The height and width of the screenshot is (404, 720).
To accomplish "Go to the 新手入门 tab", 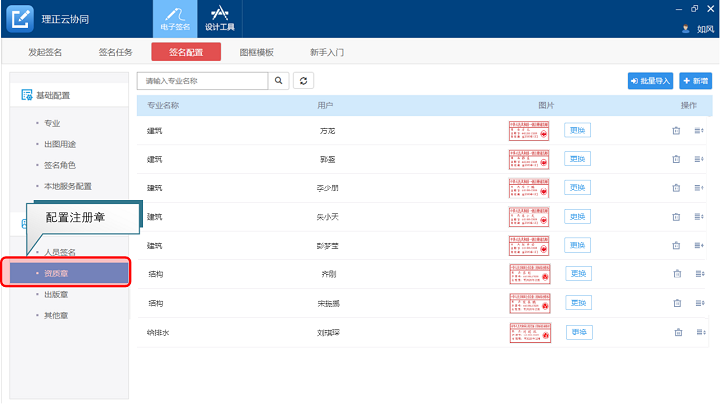I will coord(327,53).
